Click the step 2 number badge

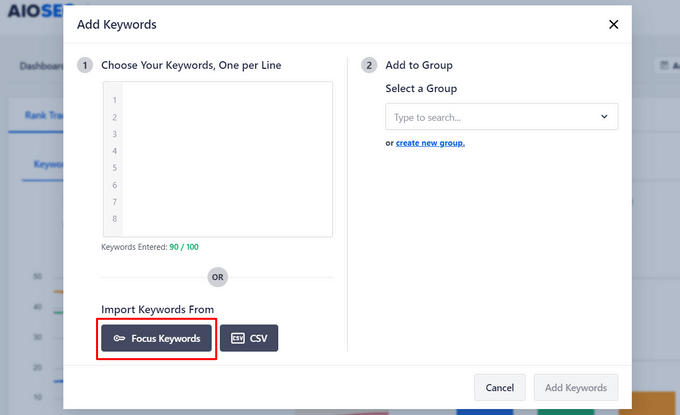pos(369,66)
